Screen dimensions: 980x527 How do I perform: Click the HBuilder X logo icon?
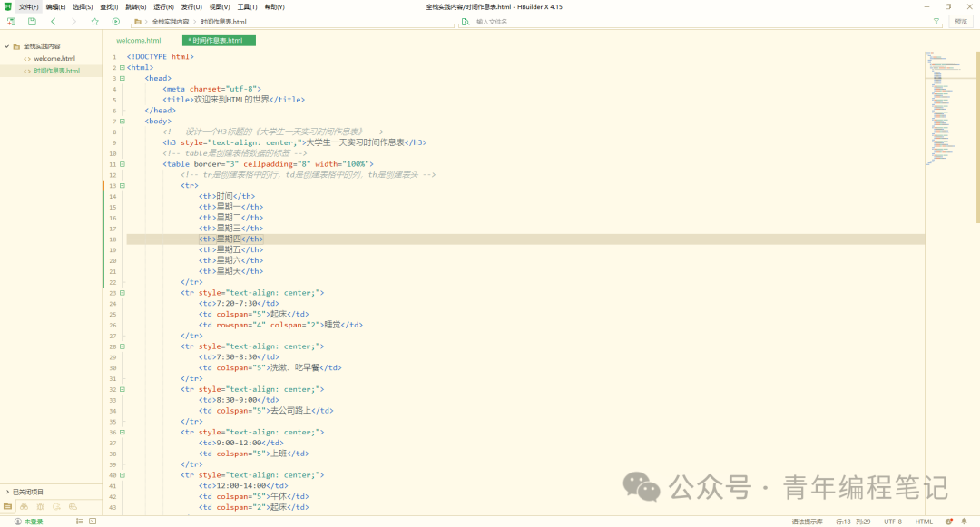pos(8,6)
